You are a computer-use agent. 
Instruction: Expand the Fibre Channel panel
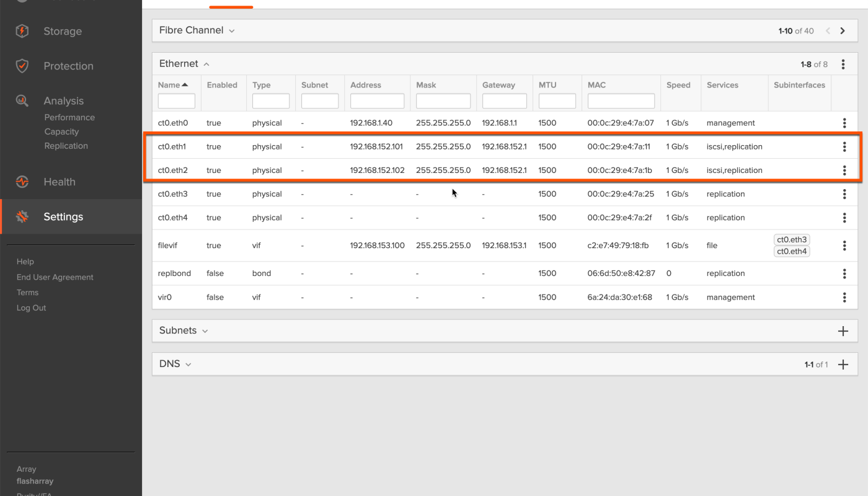[231, 31]
